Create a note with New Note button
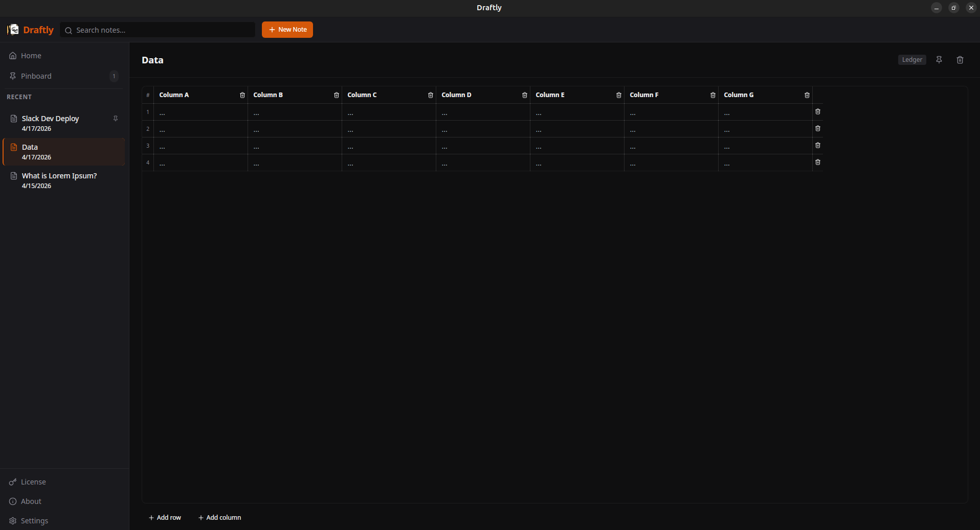Screen dimensions: 980x530 (287, 30)
